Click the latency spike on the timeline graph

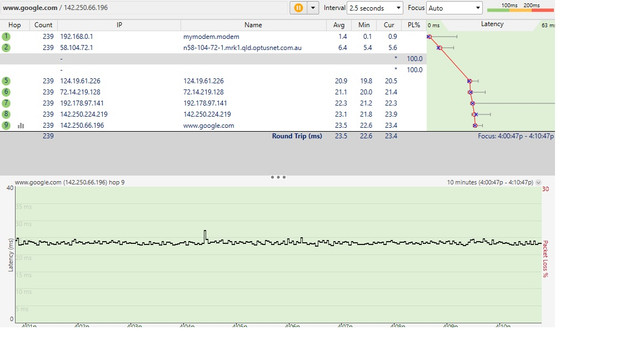coord(205,236)
